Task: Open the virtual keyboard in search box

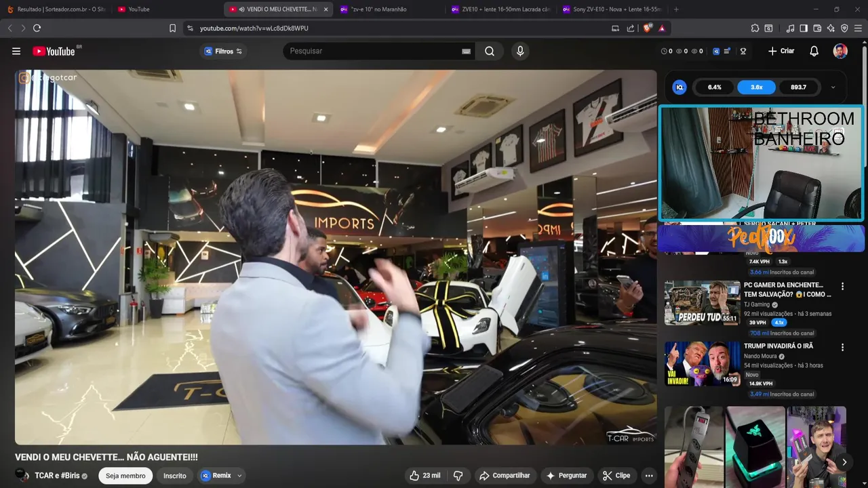Action: 466,51
